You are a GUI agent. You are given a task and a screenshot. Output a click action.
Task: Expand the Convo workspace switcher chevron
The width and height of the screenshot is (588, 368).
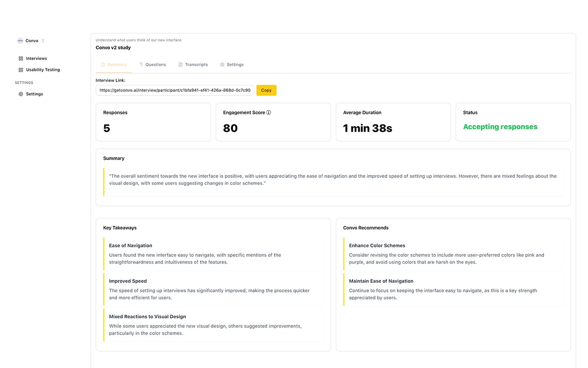pyautogui.click(x=43, y=41)
